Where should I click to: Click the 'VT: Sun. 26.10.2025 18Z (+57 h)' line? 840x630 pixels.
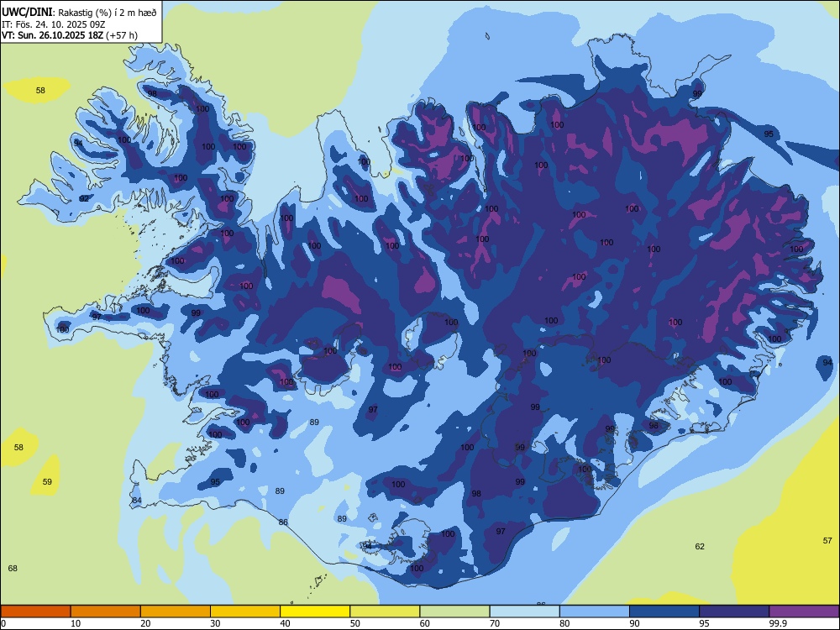coord(70,35)
